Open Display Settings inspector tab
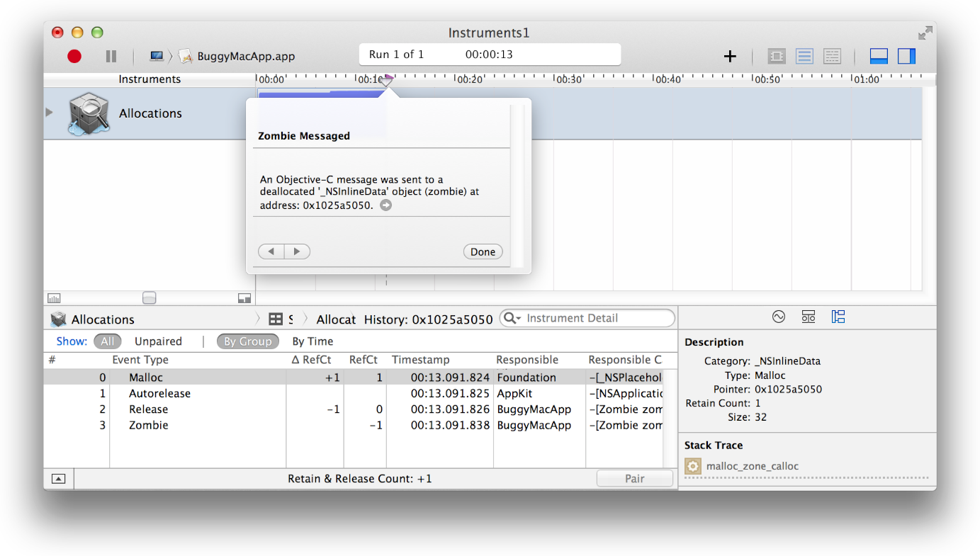Screen dimensions: 980x556 pos(809,317)
